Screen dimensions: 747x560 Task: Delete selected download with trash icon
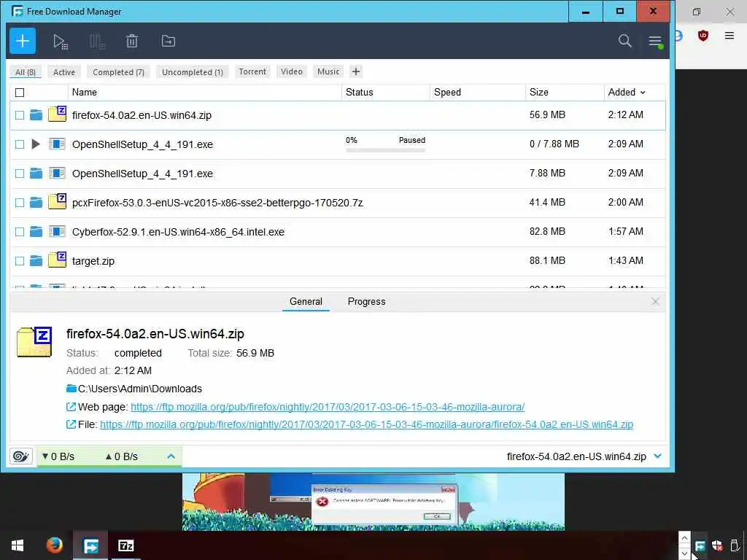[x=132, y=41]
